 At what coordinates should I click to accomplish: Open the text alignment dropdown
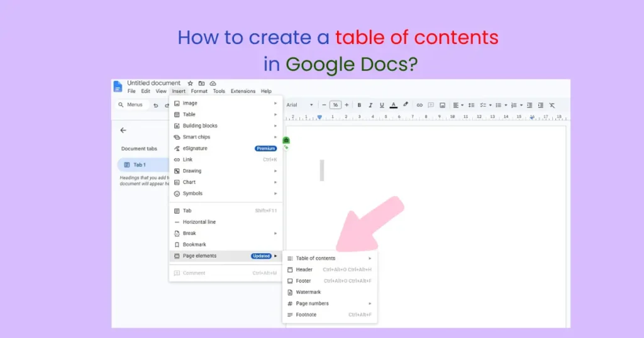pyautogui.click(x=458, y=106)
